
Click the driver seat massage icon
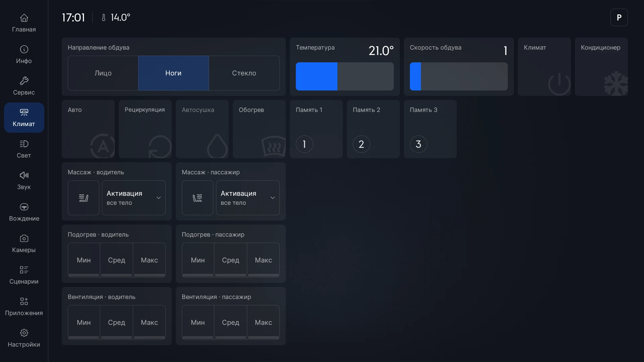point(84,198)
